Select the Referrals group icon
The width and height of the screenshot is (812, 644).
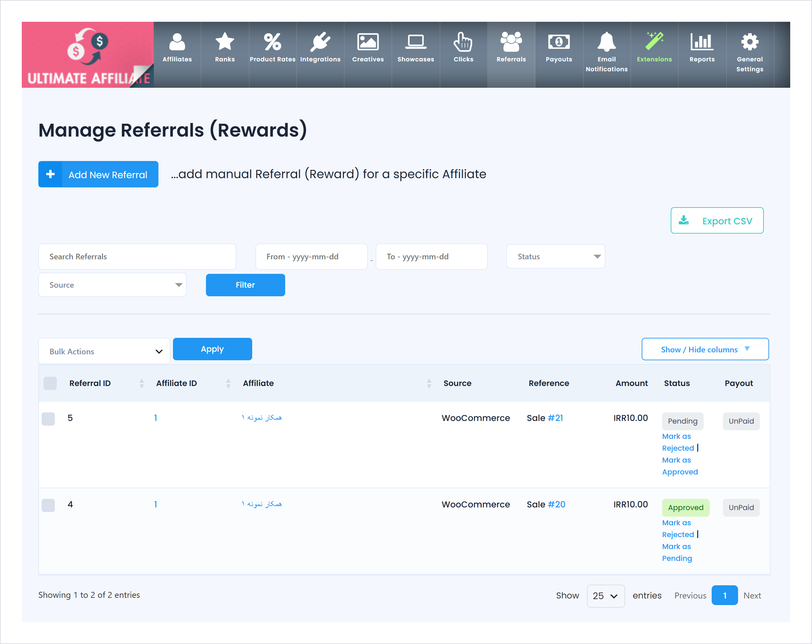click(x=511, y=41)
